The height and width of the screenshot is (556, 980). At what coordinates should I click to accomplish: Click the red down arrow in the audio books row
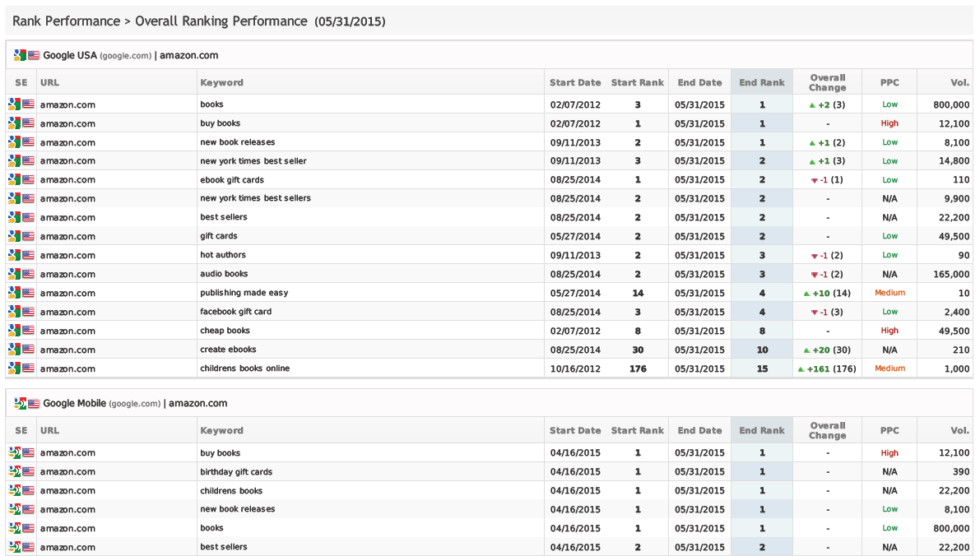click(814, 275)
